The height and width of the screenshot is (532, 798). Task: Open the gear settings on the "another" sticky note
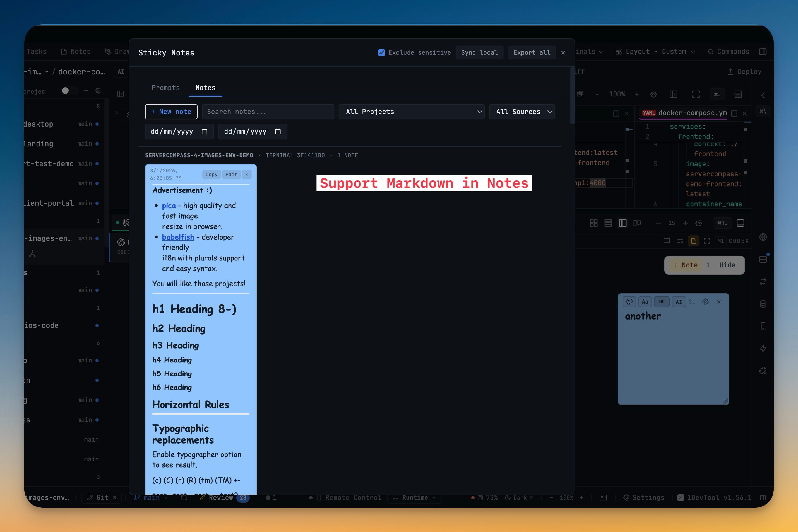(705, 302)
